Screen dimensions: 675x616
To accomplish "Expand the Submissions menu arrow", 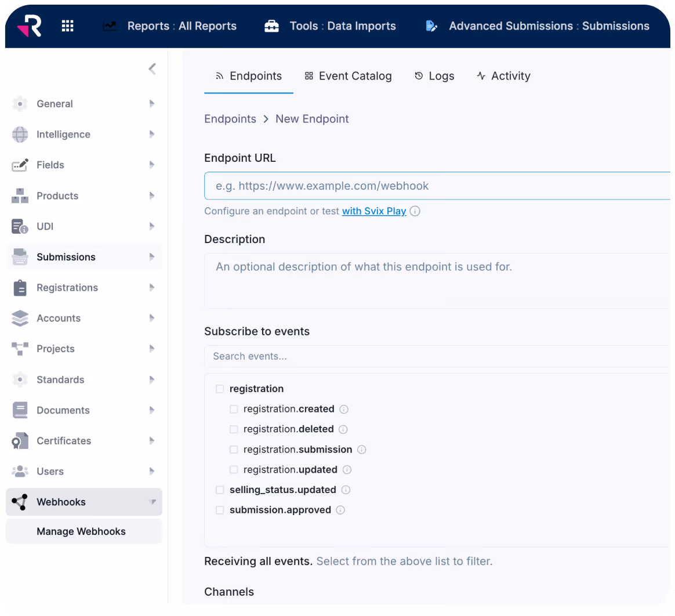I will [152, 256].
